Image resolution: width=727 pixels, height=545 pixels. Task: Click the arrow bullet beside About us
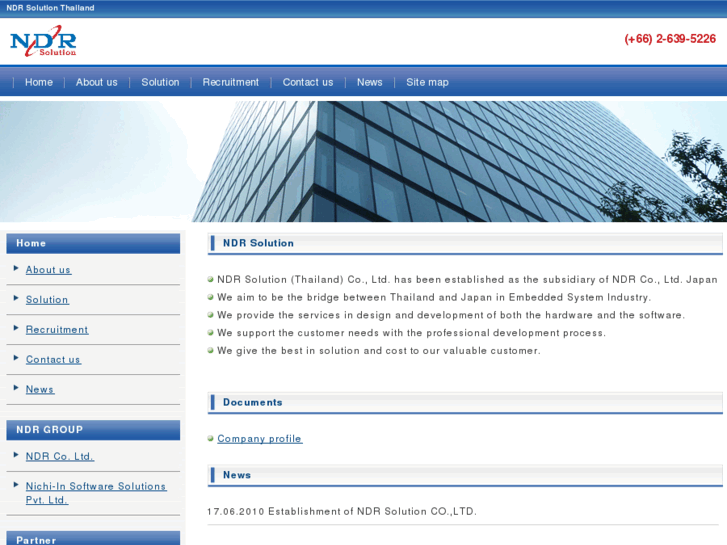pyautogui.click(x=16, y=268)
